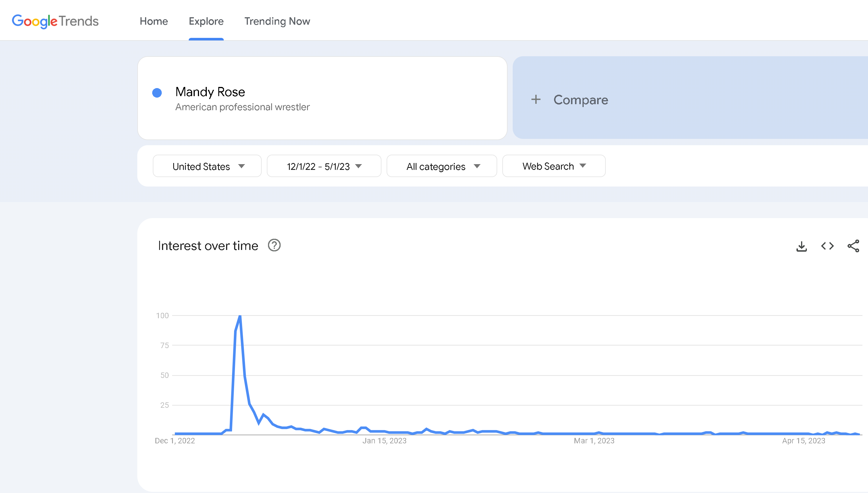Image resolution: width=868 pixels, height=493 pixels.
Task: Click the peak point on the chart
Action: [x=240, y=316]
